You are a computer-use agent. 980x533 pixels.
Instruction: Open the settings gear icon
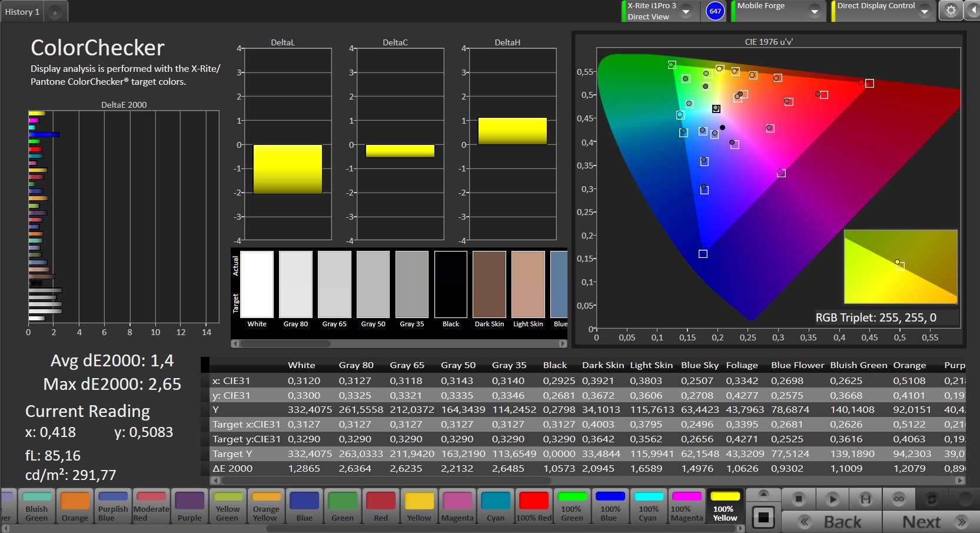click(x=951, y=11)
